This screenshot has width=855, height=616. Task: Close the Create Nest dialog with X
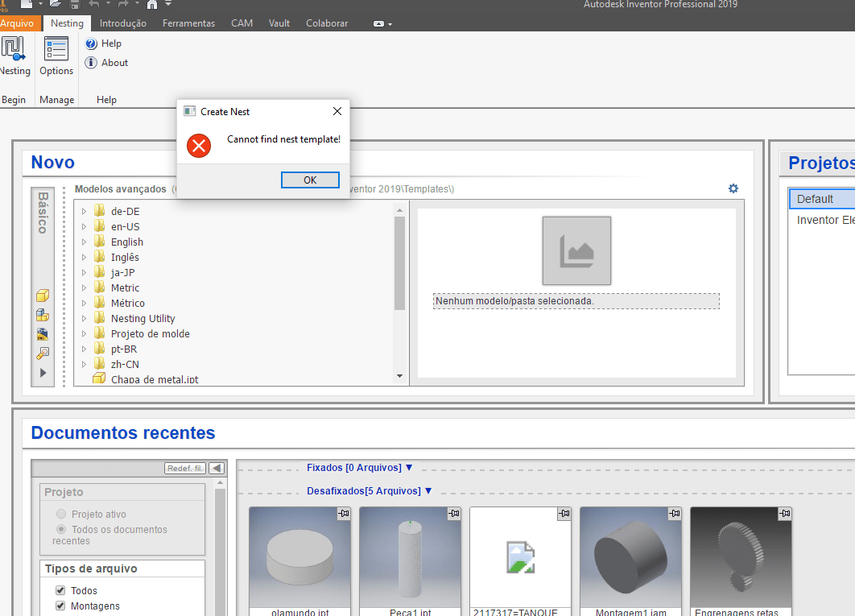[x=337, y=111]
